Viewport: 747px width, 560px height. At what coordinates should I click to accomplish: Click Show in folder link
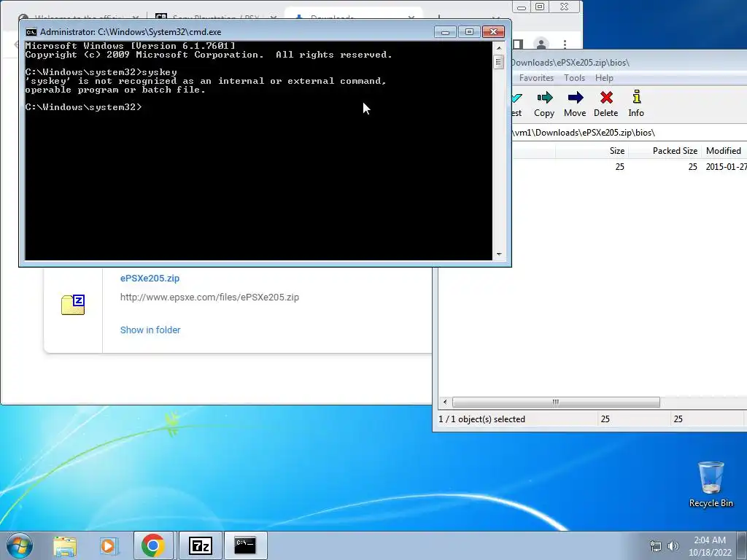(150, 330)
